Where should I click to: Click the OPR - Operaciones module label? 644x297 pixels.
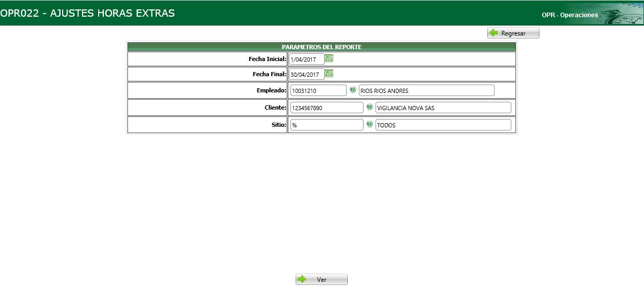tap(570, 15)
